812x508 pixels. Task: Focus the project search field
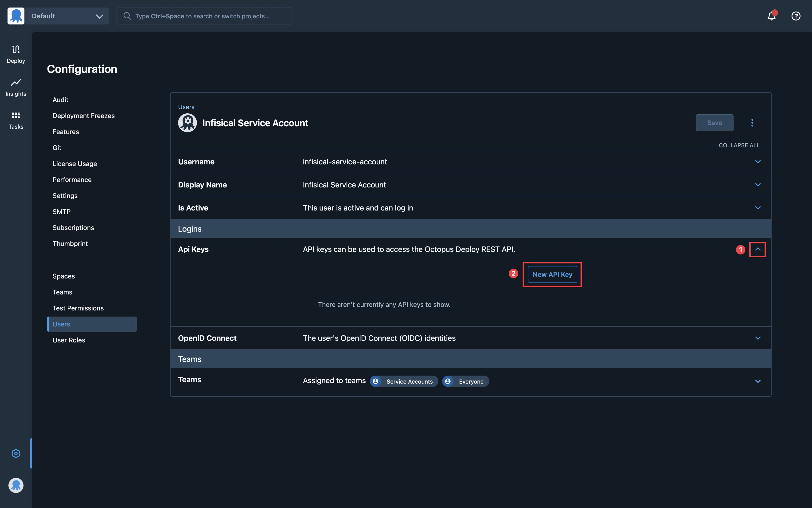205,16
